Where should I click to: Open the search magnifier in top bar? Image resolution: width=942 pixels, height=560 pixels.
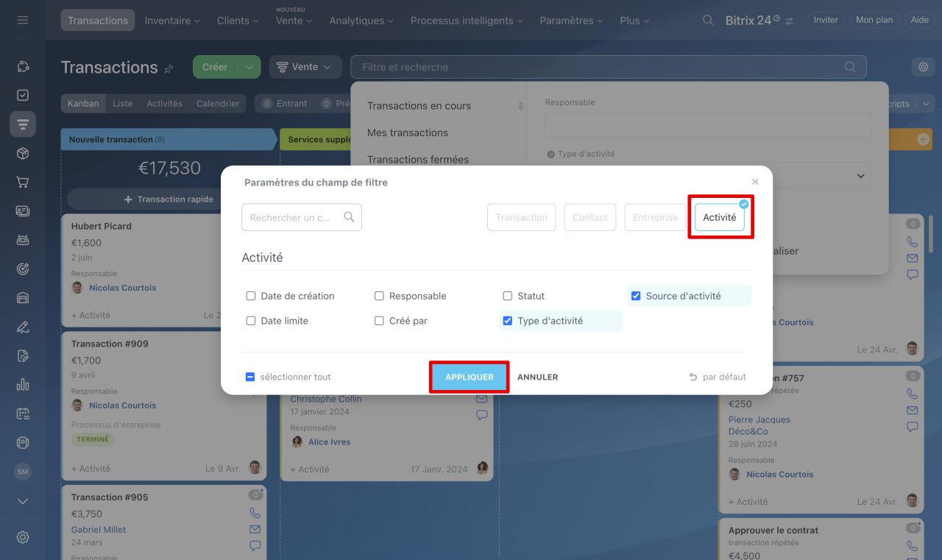[x=708, y=21]
